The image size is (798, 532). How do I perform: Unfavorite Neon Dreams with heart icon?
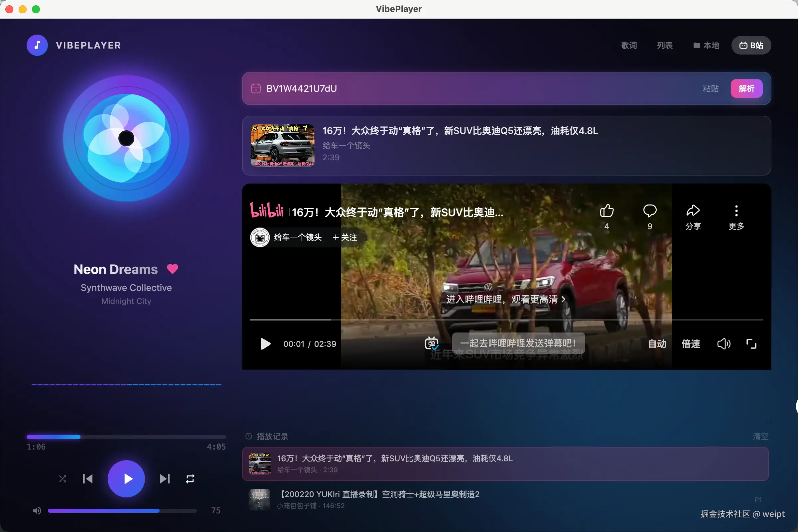(x=172, y=269)
